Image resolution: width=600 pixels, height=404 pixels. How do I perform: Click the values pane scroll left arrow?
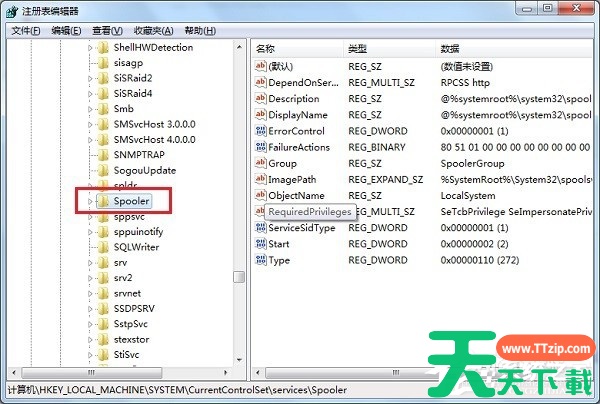pos(258,372)
